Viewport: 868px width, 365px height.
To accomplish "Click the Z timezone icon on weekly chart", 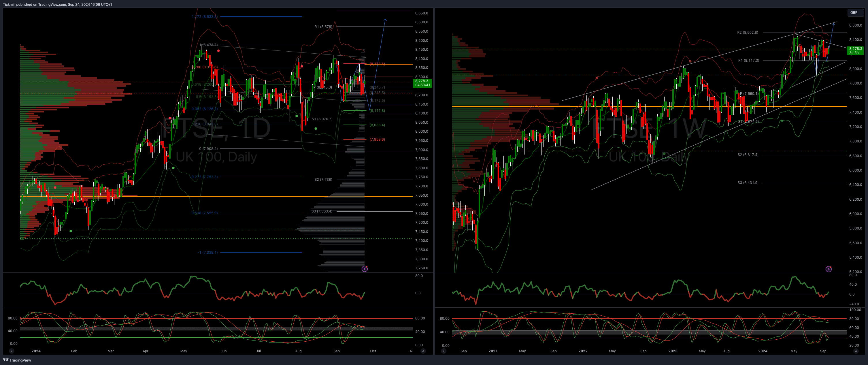I will pyautogui.click(x=444, y=351).
